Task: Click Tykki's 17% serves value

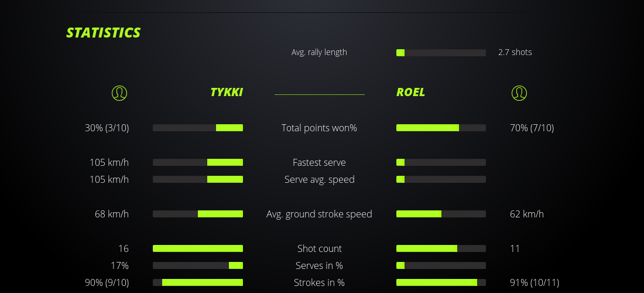Action: click(x=120, y=265)
